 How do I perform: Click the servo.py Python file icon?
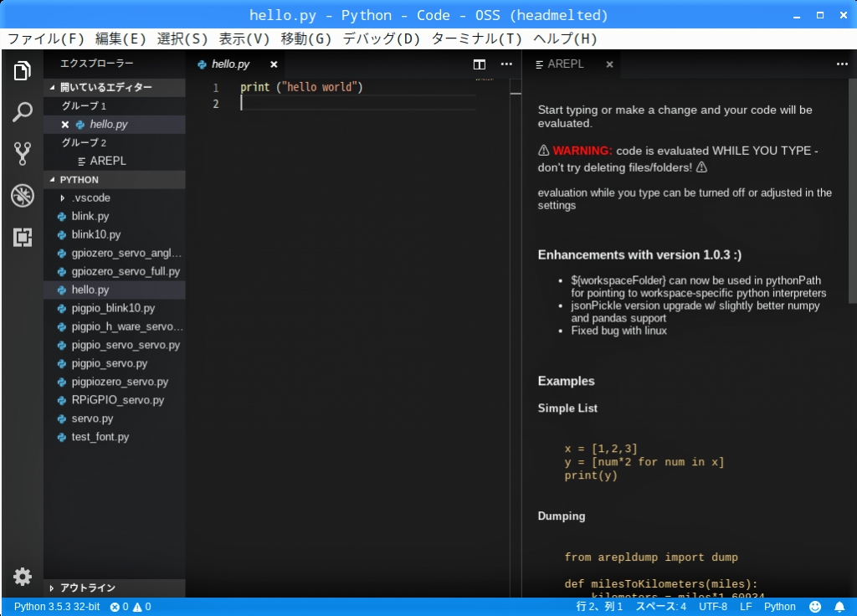tap(62, 419)
